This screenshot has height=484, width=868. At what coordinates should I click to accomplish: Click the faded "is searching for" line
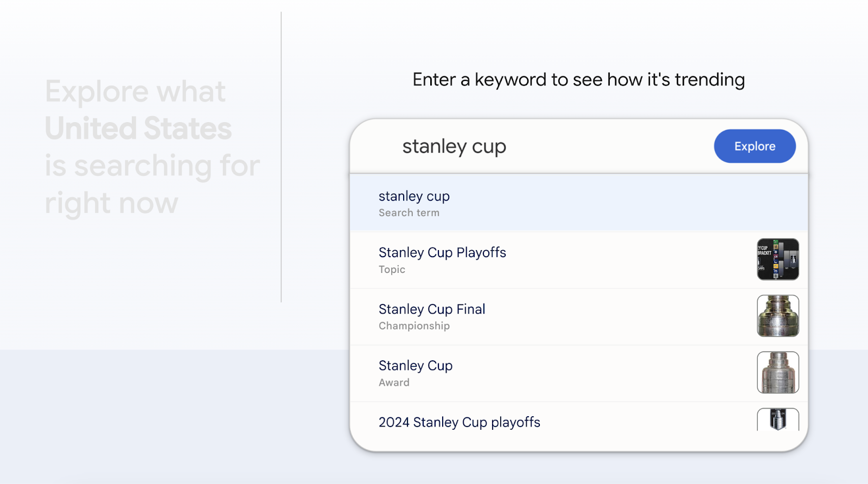click(x=152, y=165)
